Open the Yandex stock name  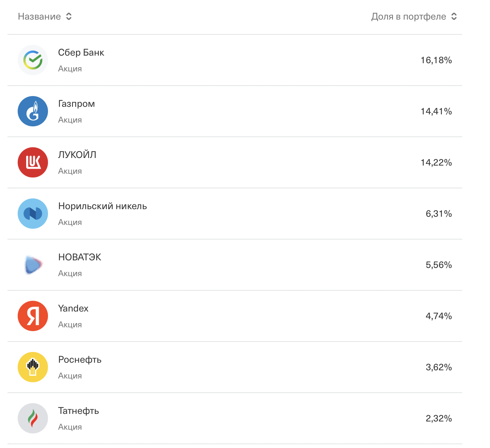point(73,308)
